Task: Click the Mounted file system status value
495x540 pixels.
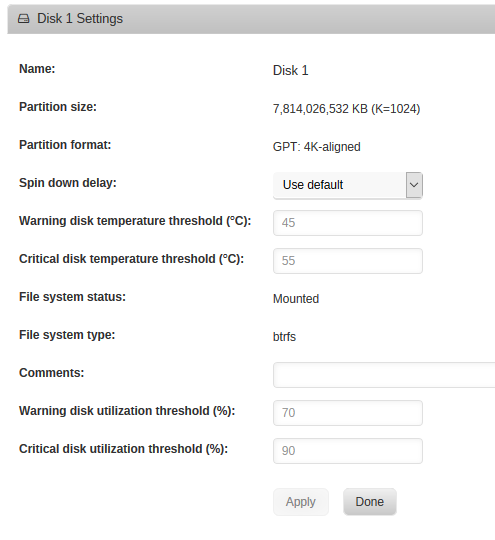Action: pos(296,299)
